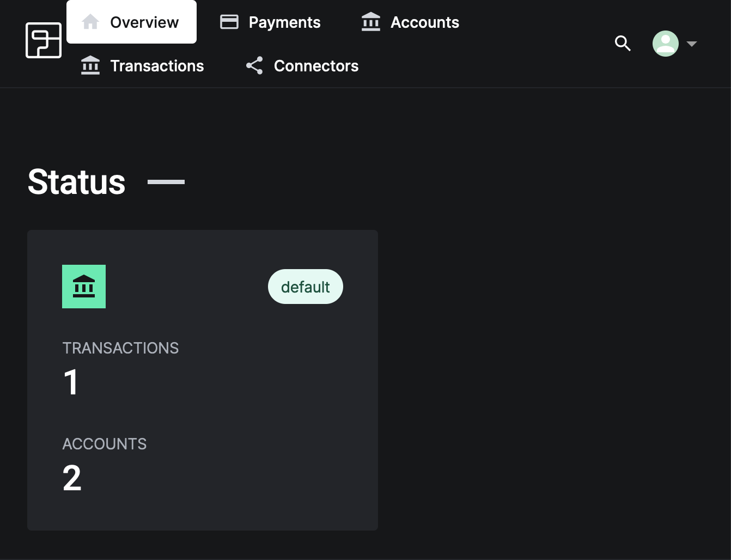Click the credit card icon beside Payments

pyautogui.click(x=229, y=22)
